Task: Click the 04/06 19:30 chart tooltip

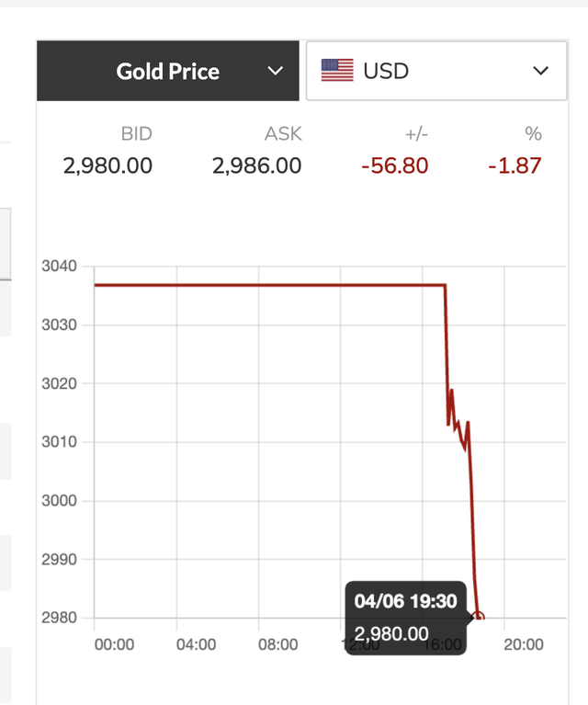Action: pos(404,617)
